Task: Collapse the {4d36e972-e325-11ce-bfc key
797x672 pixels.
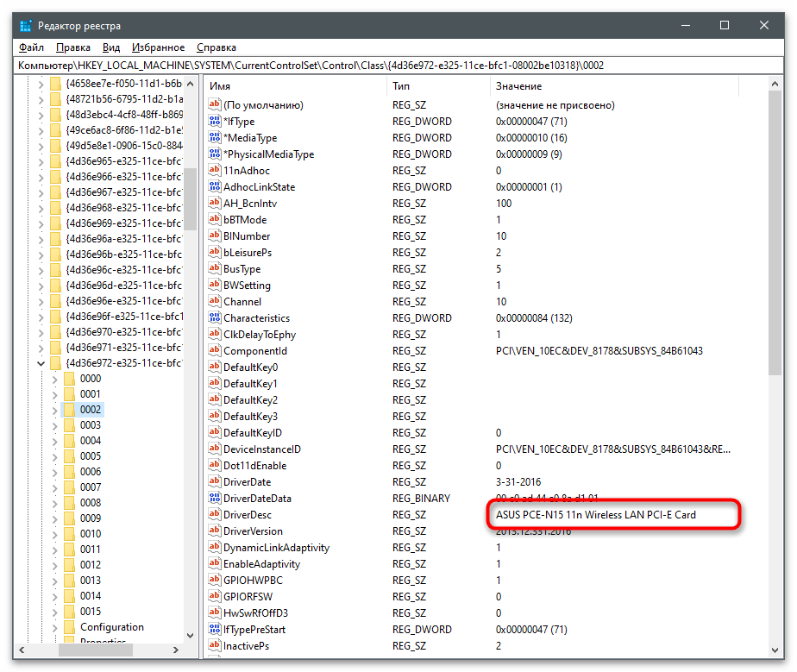Action: [41, 363]
